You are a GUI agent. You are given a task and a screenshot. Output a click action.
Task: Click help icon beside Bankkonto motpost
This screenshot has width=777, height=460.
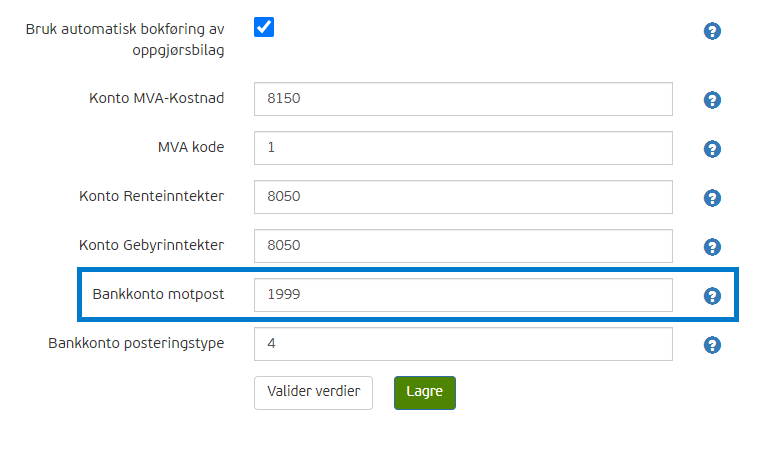[x=712, y=296]
